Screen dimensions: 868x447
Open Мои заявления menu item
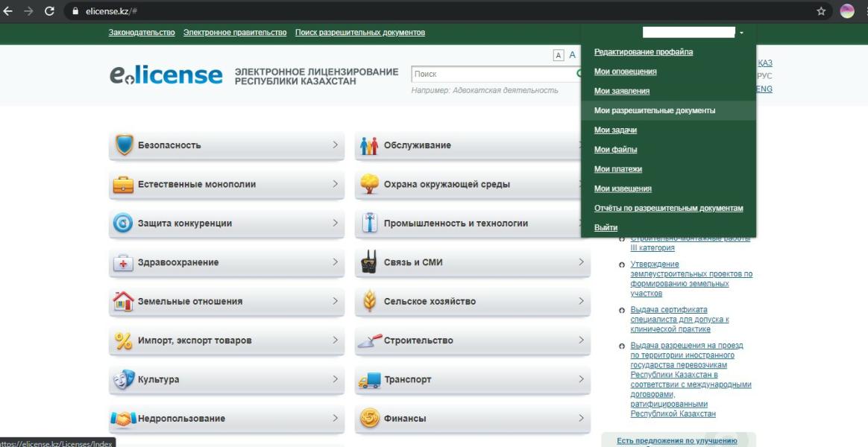(x=622, y=91)
